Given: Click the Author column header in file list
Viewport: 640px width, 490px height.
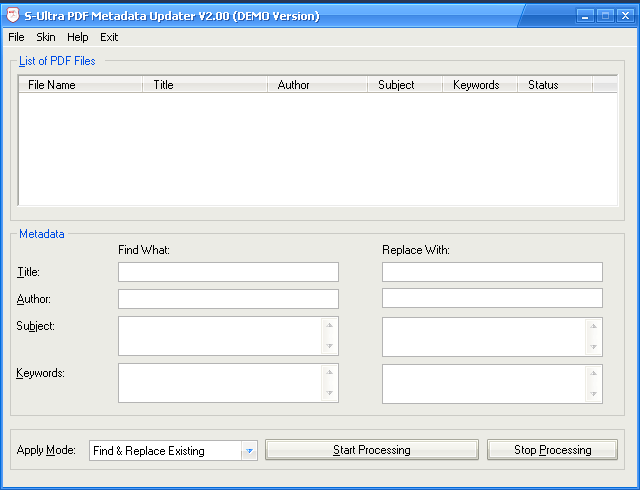Looking at the screenshot, I should [318, 85].
